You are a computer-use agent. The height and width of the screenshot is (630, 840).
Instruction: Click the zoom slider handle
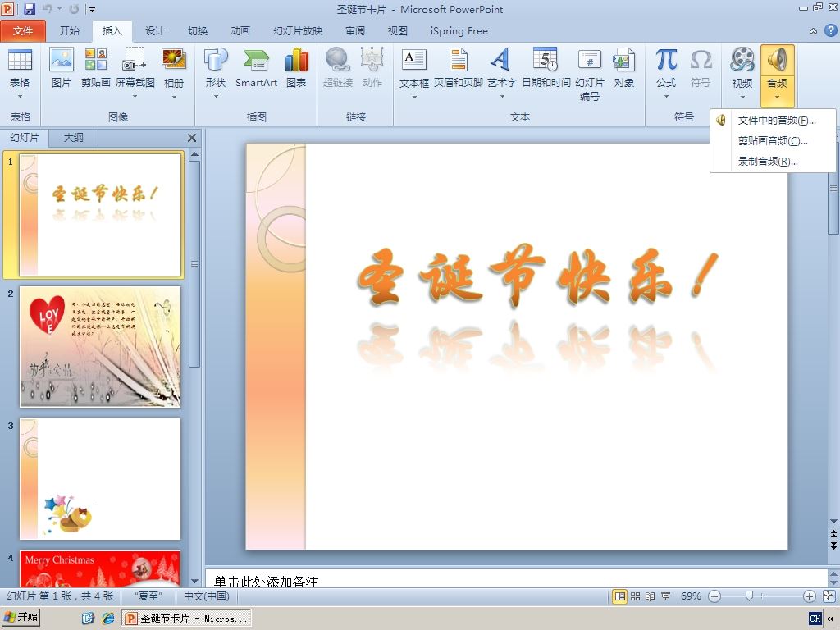click(x=749, y=596)
